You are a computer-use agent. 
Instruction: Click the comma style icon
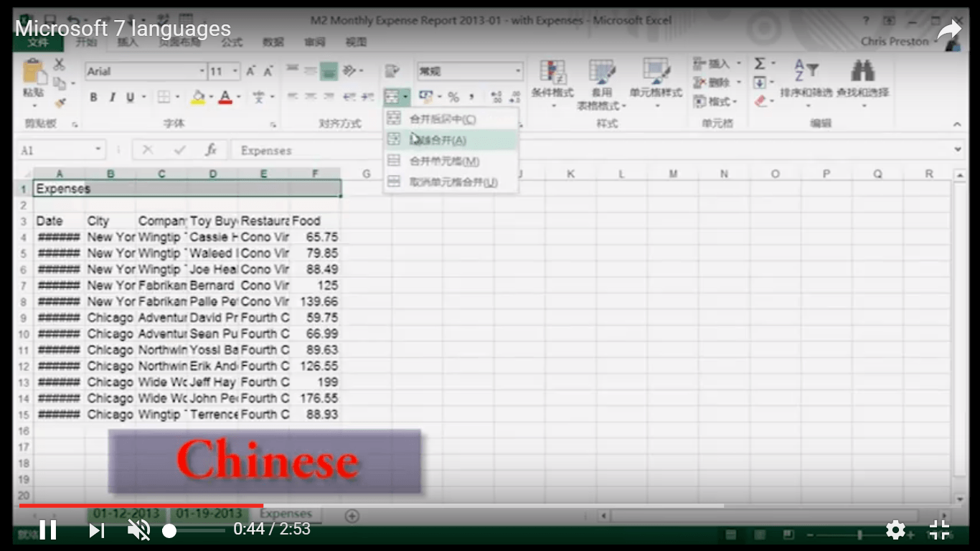(x=471, y=97)
